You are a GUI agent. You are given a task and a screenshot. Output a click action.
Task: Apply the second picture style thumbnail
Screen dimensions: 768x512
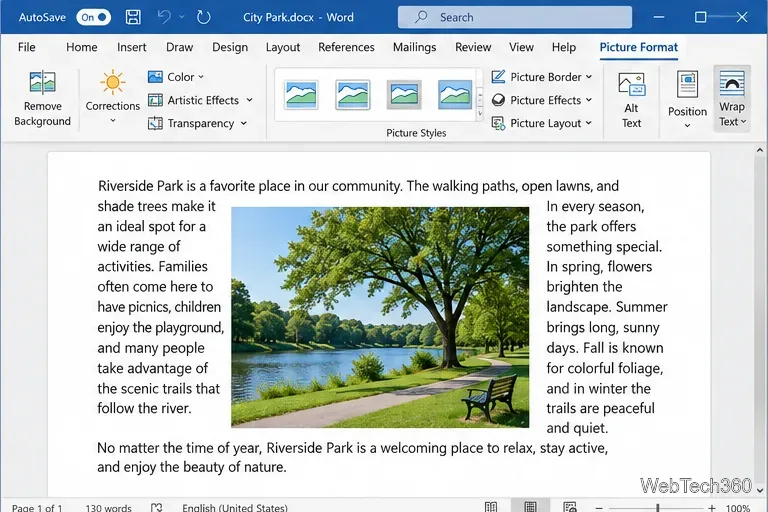click(353, 95)
